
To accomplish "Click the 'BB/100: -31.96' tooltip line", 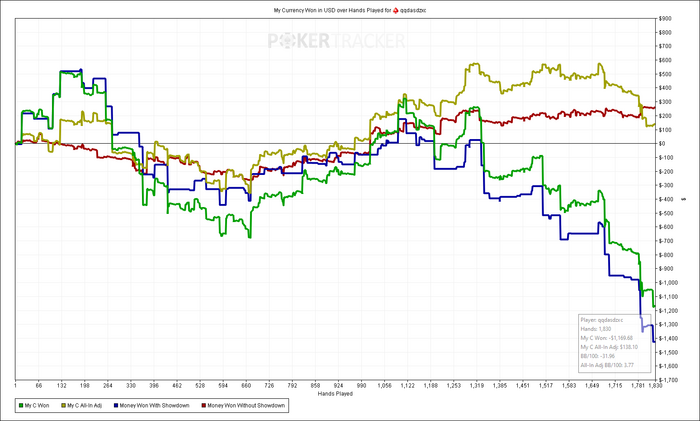I will (599, 356).
